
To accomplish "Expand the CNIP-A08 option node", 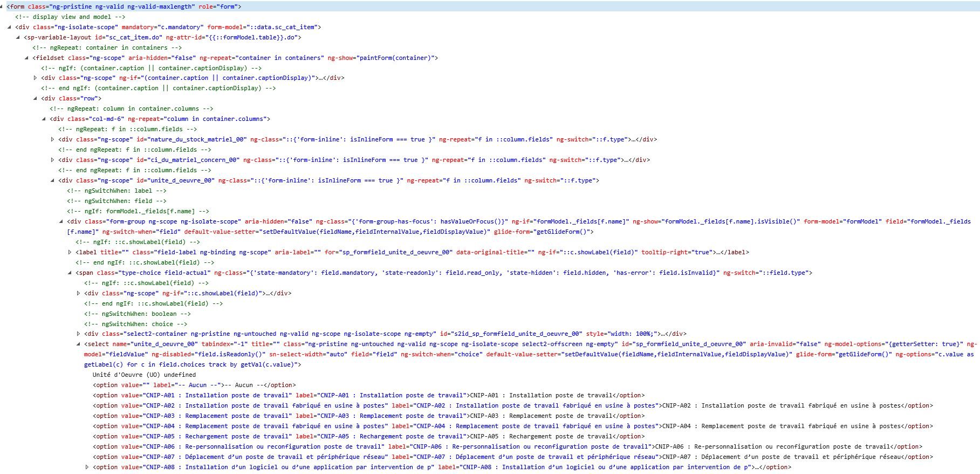I will click(87, 467).
